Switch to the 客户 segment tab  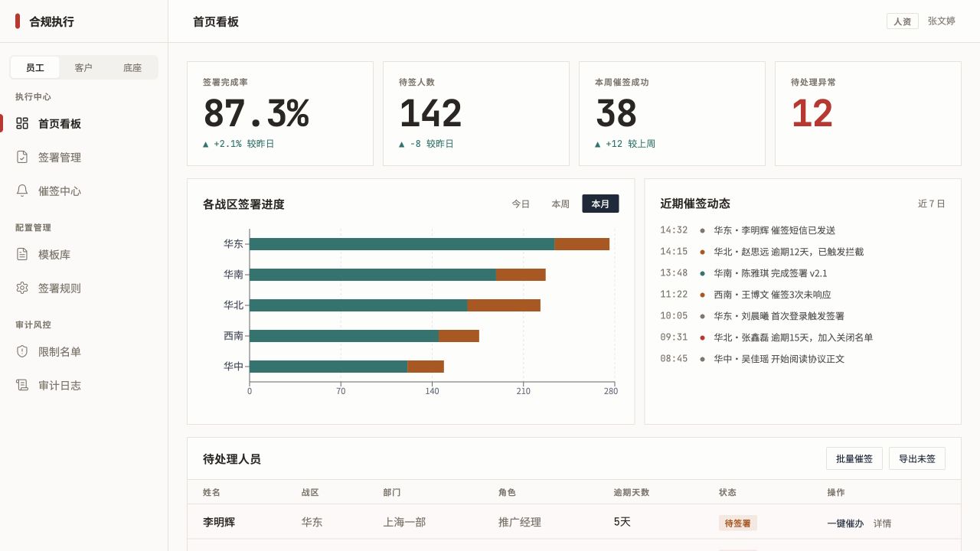[x=83, y=67]
